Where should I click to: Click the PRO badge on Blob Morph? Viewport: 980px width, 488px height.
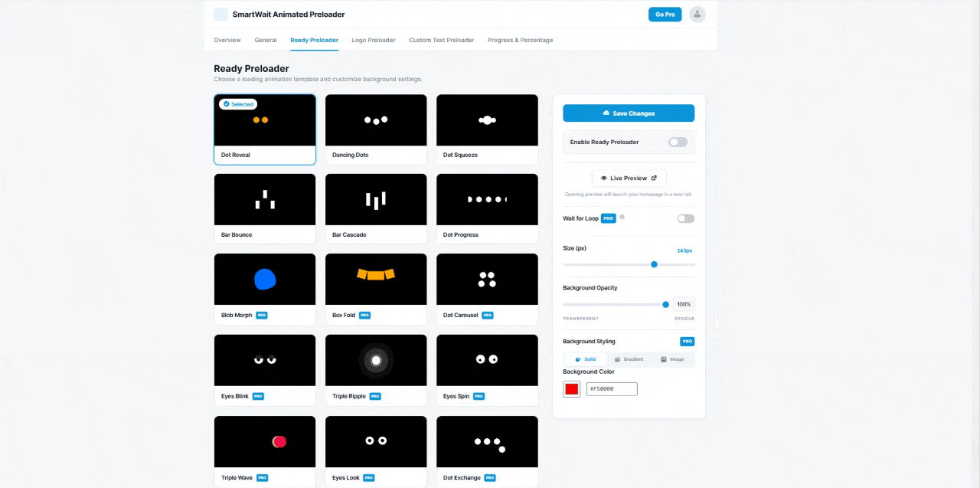[261, 315]
